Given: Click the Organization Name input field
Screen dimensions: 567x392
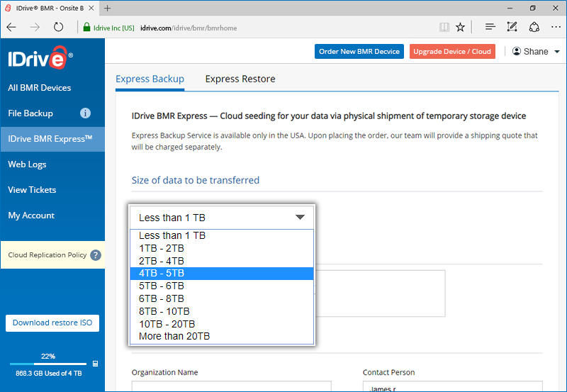Looking at the screenshot, I should click(232, 386).
